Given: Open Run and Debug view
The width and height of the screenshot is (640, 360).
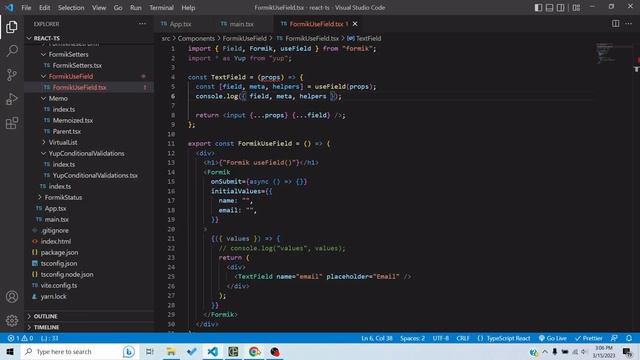Looking at the screenshot, I should (x=12, y=99).
